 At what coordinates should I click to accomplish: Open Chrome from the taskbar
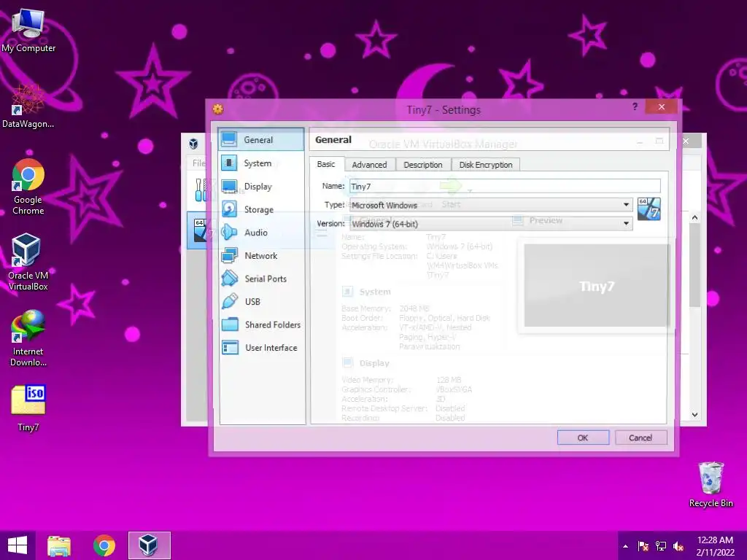coord(104,545)
